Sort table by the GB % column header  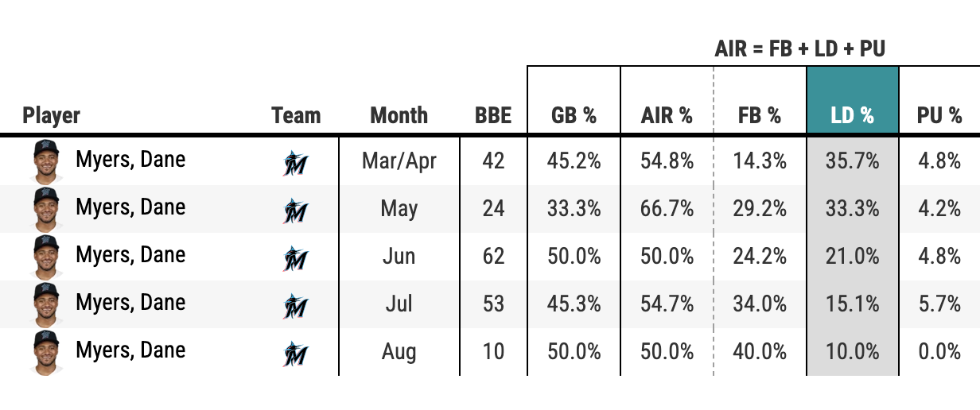pos(574,115)
